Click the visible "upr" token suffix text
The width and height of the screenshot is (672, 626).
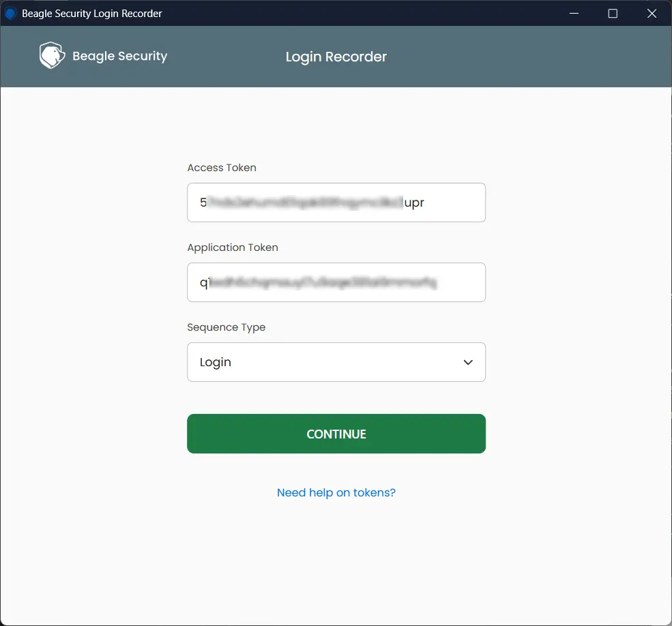pos(414,203)
